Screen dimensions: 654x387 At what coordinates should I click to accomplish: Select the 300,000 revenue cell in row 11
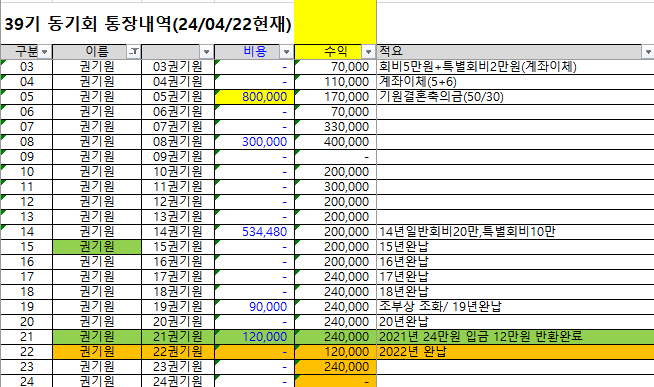pos(335,187)
